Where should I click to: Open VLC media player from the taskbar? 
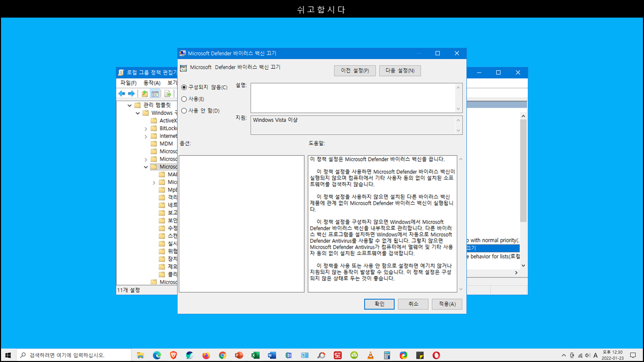tap(370, 355)
